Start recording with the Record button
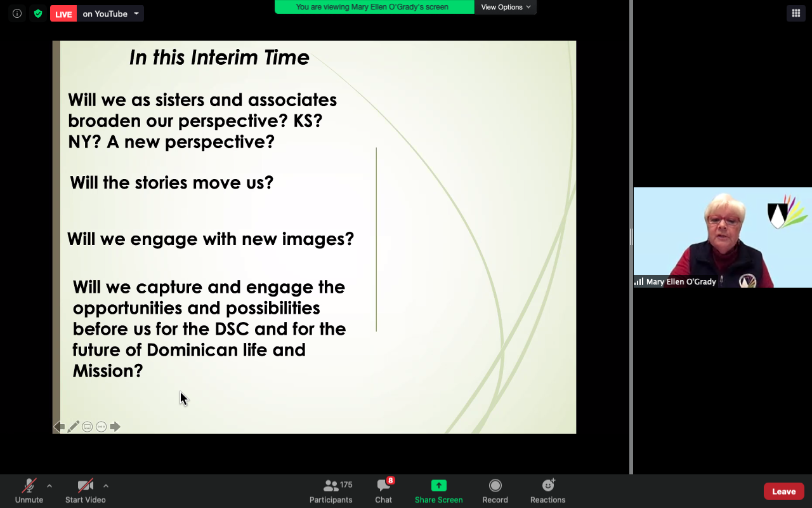 point(495,491)
